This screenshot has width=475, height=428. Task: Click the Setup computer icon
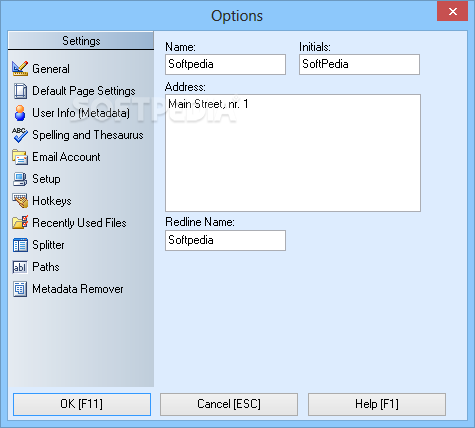pos(20,179)
